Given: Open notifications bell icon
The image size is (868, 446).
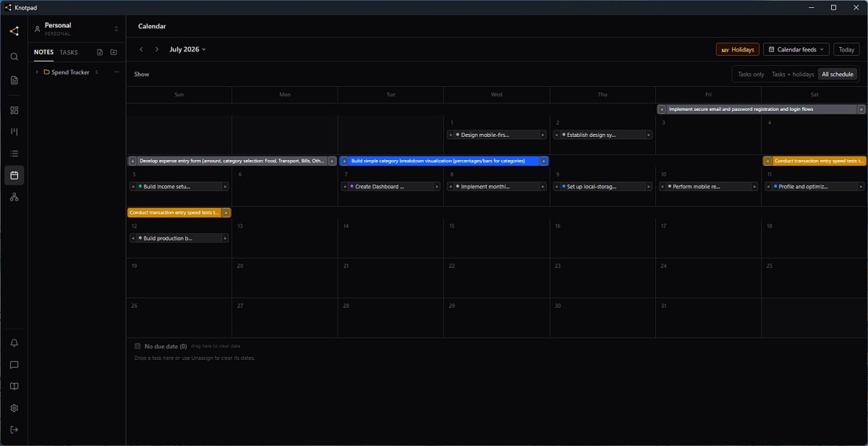Looking at the screenshot, I should (14, 343).
